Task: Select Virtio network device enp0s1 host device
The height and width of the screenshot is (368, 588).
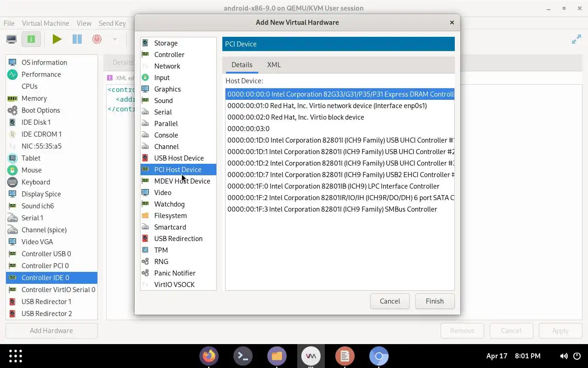Action: 339,106
